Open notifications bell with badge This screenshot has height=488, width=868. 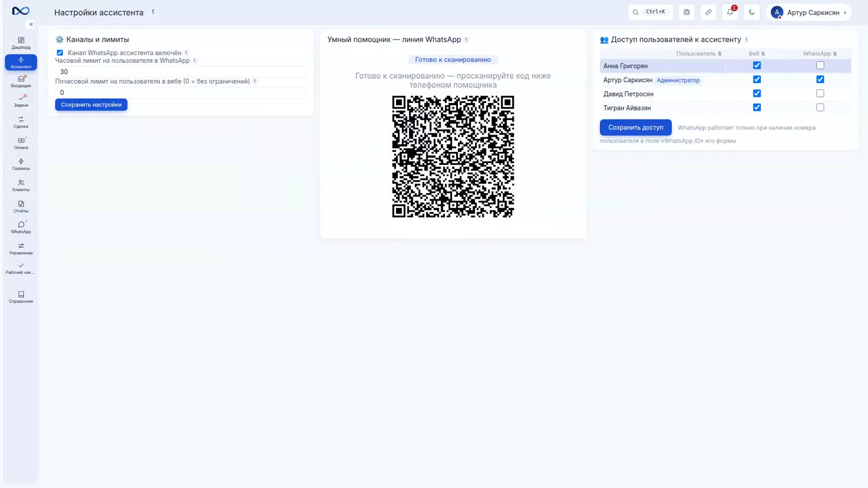click(x=730, y=12)
